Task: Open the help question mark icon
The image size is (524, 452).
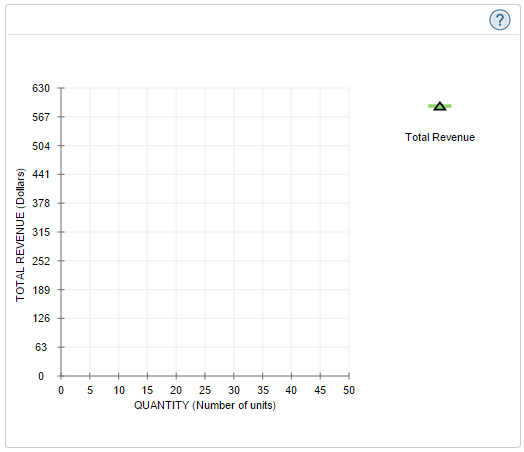Action: coord(500,20)
